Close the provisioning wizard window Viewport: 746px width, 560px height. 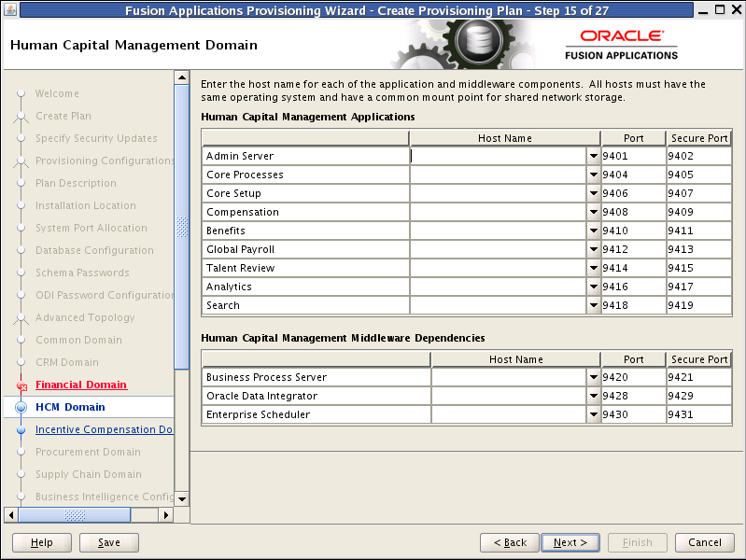tap(737, 9)
